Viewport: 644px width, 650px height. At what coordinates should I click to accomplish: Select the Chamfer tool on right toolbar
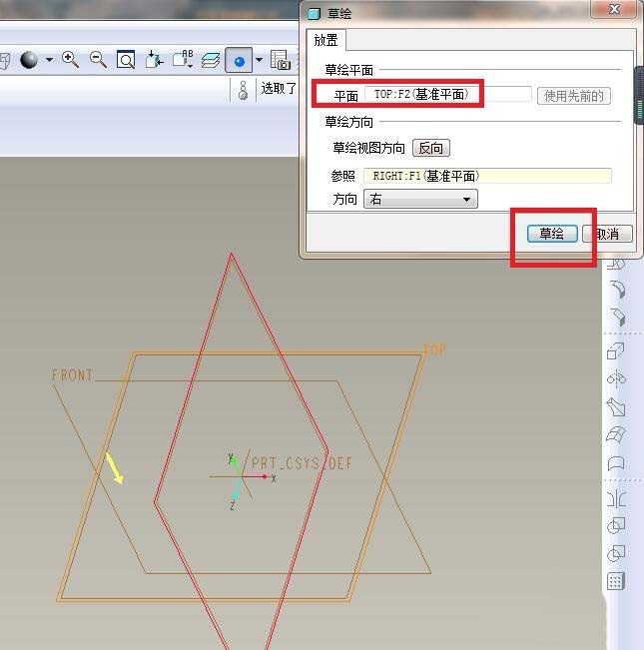click(616, 317)
